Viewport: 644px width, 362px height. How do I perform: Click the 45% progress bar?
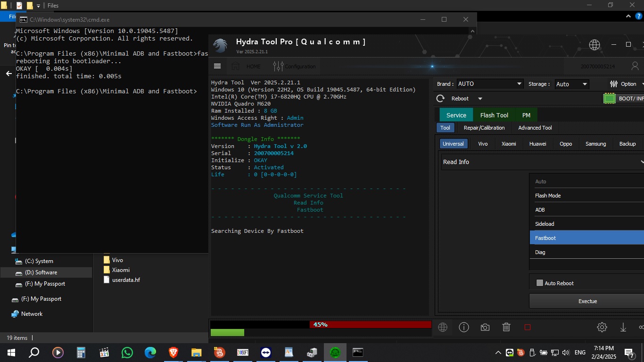(x=321, y=324)
